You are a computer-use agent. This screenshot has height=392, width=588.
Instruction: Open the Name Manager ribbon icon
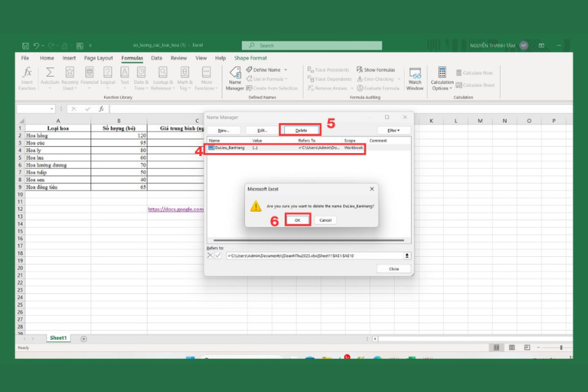coord(234,76)
